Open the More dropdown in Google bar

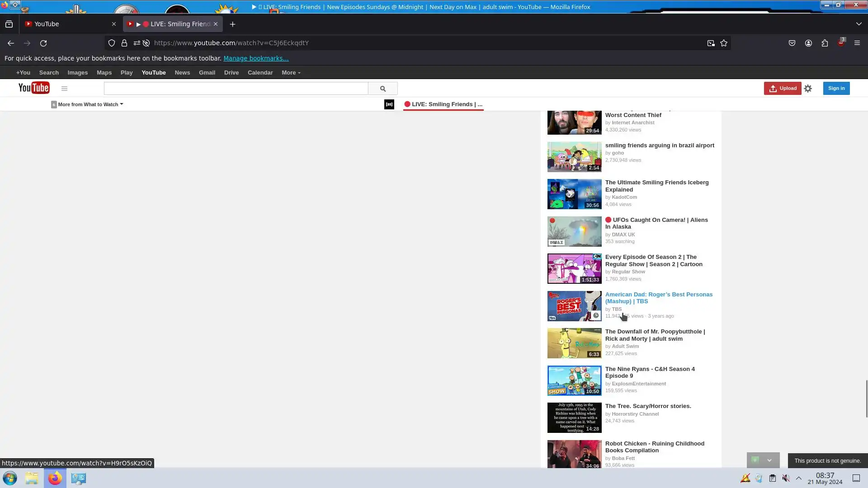coord(291,73)
